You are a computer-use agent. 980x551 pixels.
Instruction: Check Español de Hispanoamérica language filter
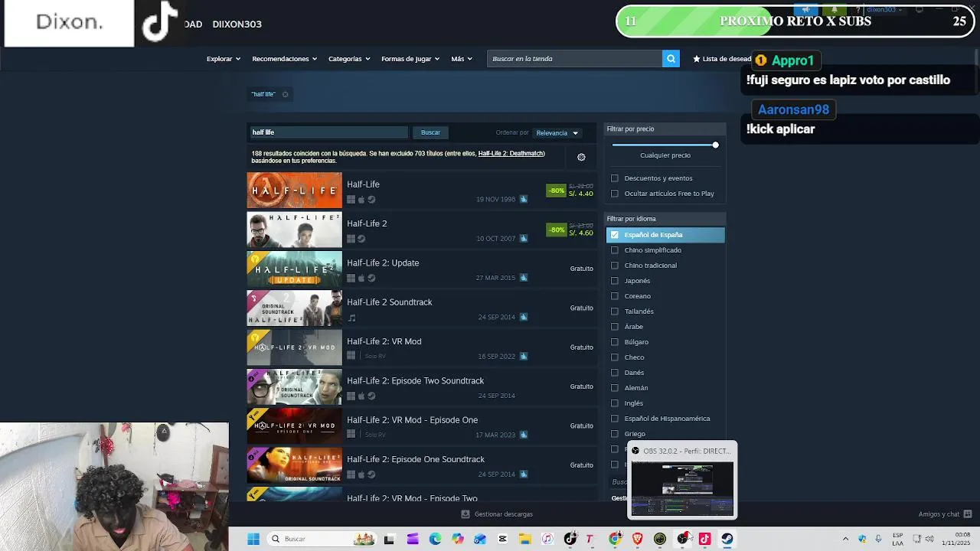(x=614, y=419)
